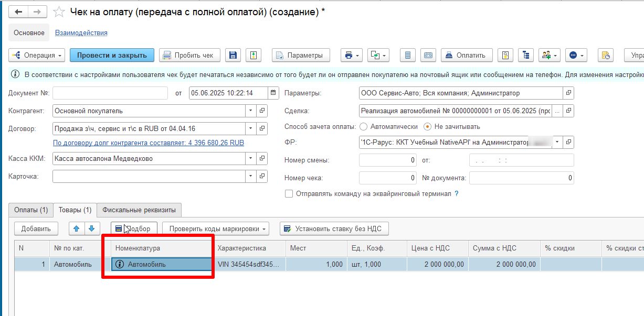644x316 pixels.
Task: Click the document structure tree icon
Action: (x=525, y=55)
